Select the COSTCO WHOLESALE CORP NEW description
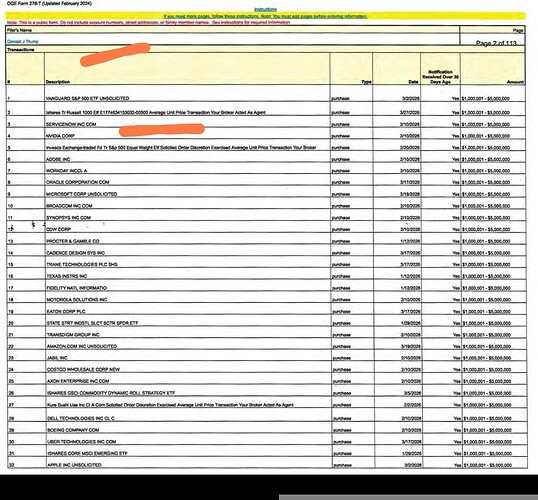Screen dimensions: 538x500 [83, 370]
